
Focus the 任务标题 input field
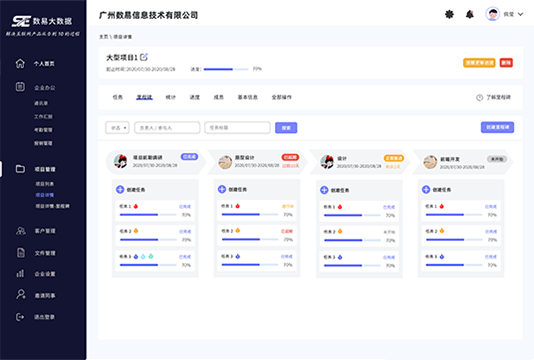[237, 128]
